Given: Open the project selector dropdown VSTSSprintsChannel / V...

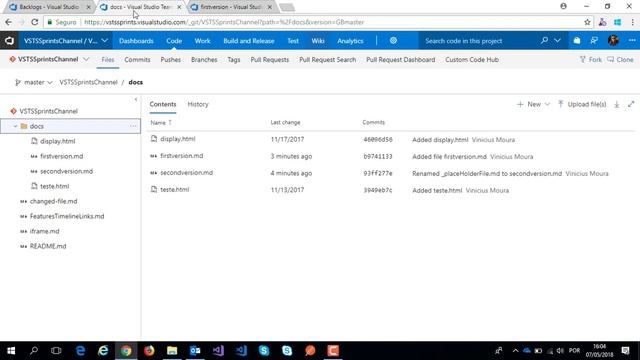Looking at the screenshot, I should pyautogui.click(x=66, y=41).
